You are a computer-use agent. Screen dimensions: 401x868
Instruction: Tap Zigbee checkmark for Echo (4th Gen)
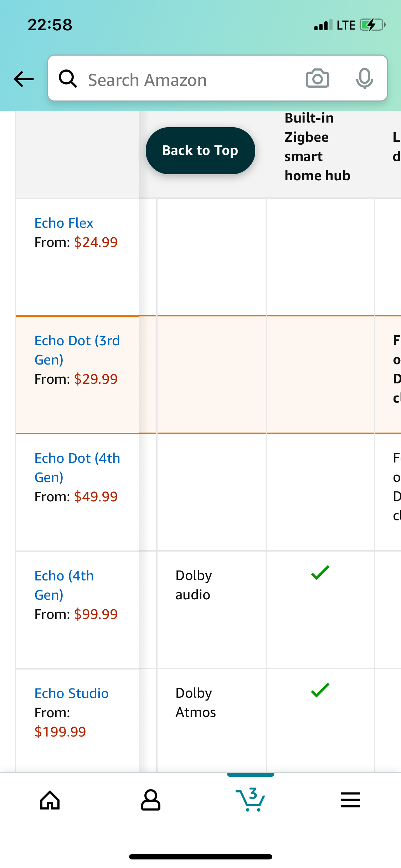point(320,573)
